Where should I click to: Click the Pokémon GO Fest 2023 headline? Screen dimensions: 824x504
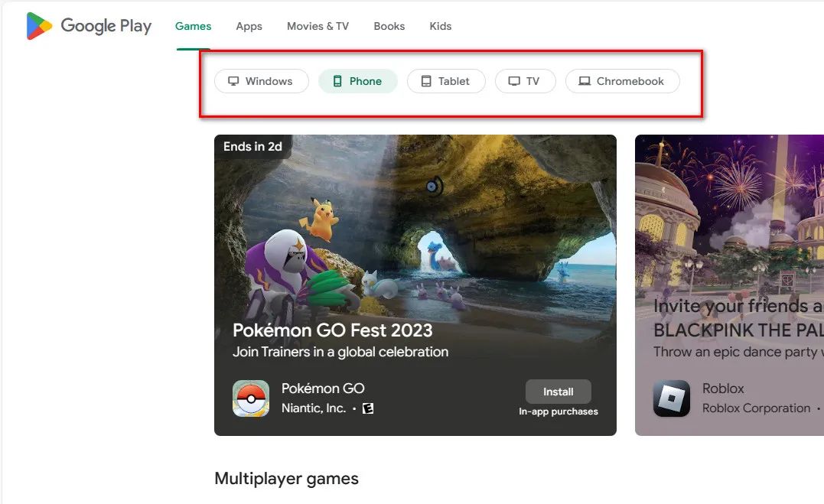click(x=333, y=330)
